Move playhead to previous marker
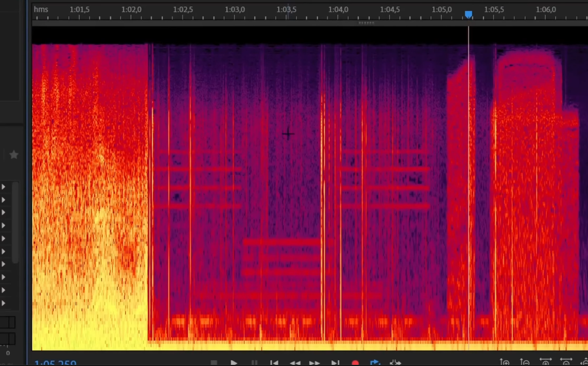The height and width of the screenshot is (366, 588). [274, 363]
